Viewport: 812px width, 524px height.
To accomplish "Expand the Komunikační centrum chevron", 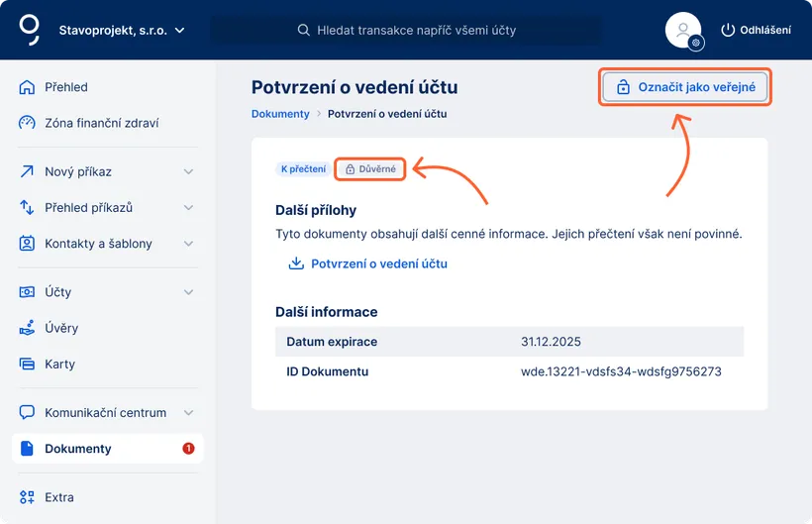I will pyautogui.click(x=188, y=413).
